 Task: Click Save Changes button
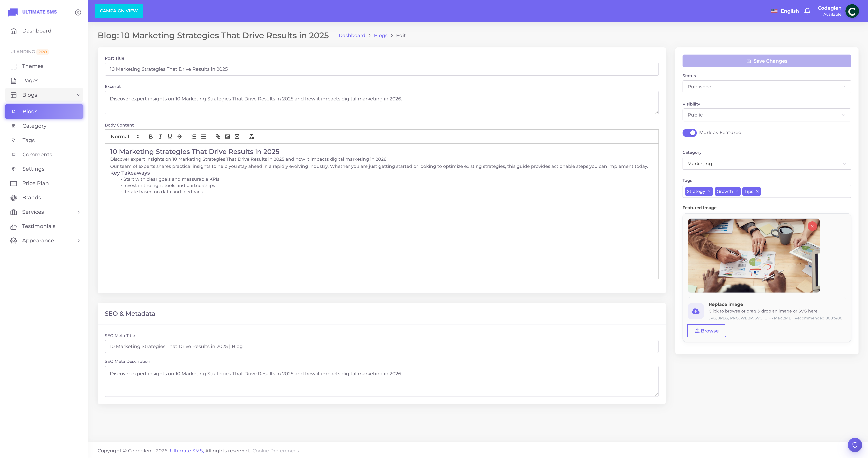pyautogui.click(x=767, y=61)
